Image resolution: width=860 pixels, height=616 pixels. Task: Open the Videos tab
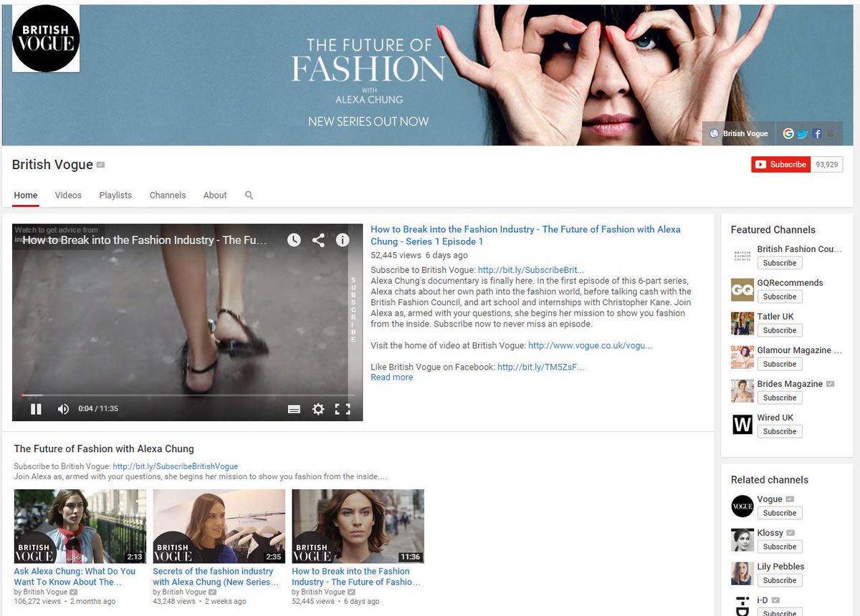(x=68, y=195)
